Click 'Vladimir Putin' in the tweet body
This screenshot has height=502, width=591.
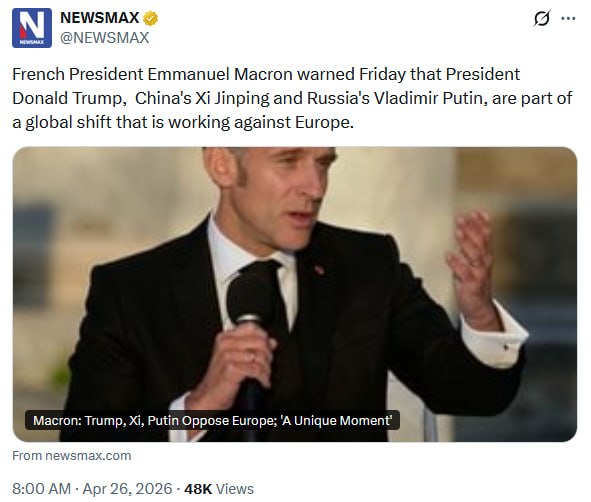[428, 98]
